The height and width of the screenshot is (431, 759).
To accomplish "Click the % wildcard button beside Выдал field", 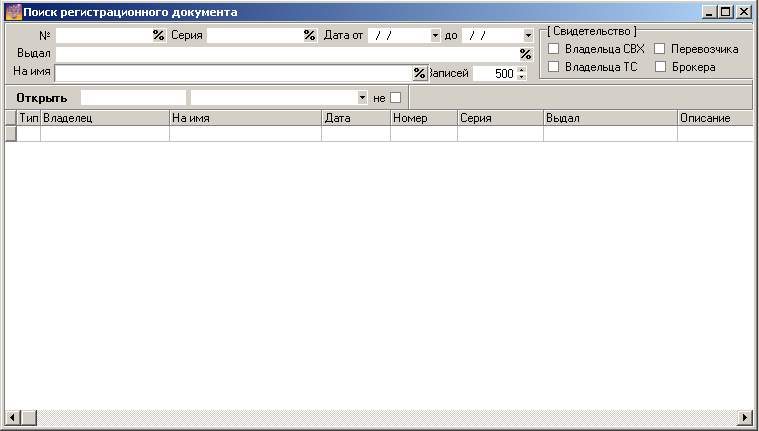I will click(x=526, y=54).
